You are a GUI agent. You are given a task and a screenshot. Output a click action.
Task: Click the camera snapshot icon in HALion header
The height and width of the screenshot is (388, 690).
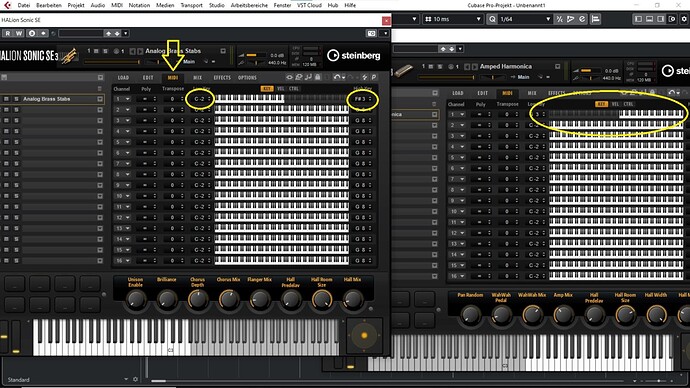371,33
